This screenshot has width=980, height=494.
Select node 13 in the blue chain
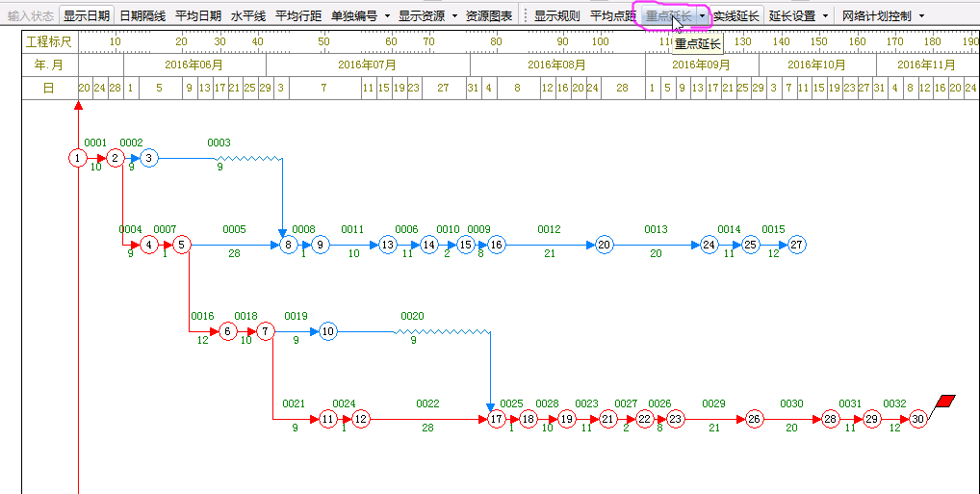[388, 245]
